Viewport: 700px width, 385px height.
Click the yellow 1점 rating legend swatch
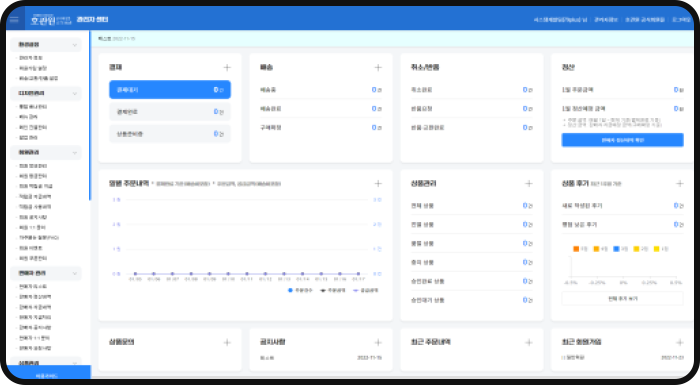coord(656,249)
